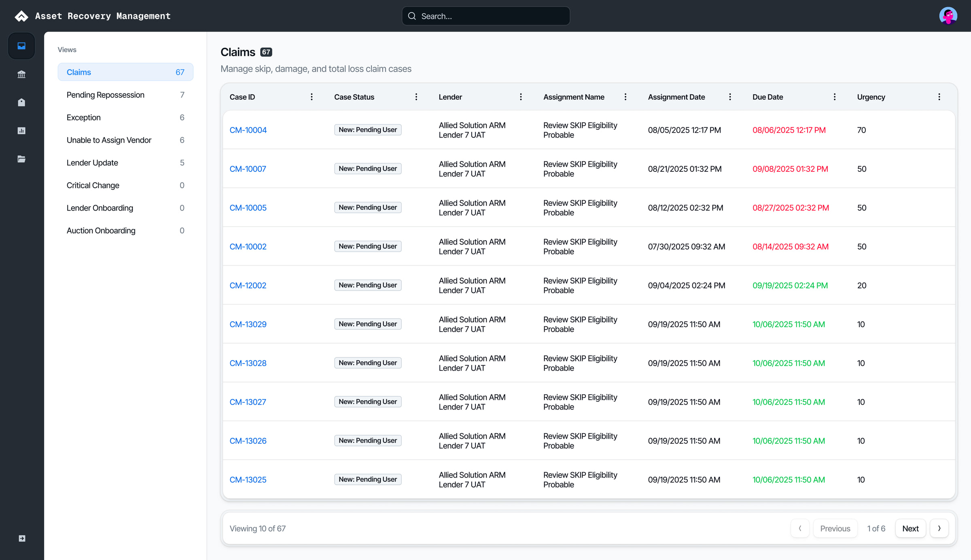Click due date 09/19/2025 02:24 PM
The height and width of the screenshot is (560, 971).
[790, 285]
